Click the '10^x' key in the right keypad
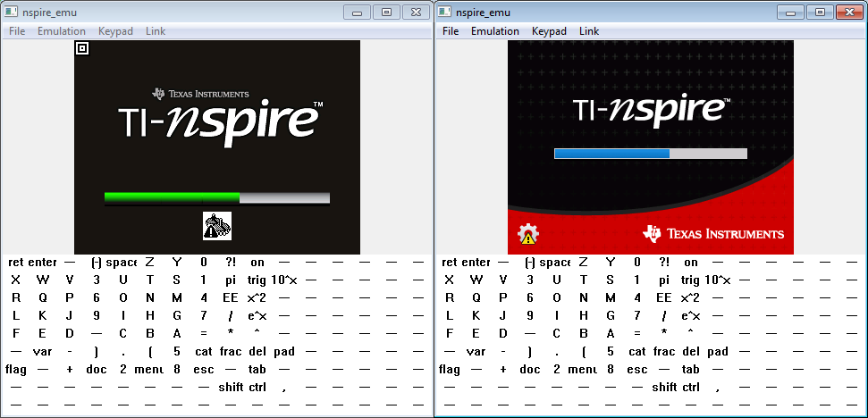The width and height of the screenshot is (868, 418). [x=718, y=280]
